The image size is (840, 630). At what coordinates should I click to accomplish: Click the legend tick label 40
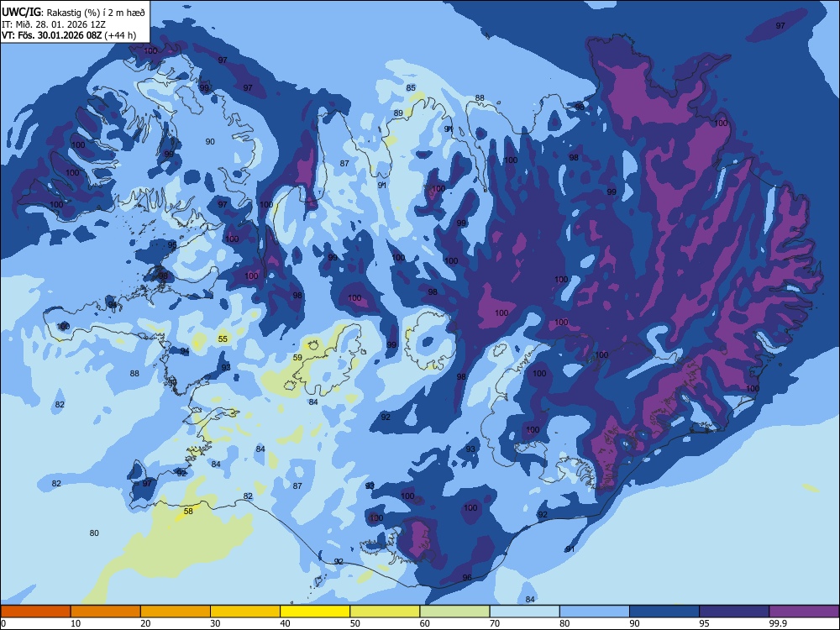tap(285, 623)
